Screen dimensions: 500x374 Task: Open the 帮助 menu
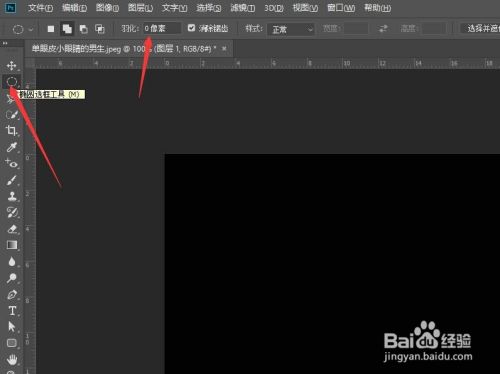coord(377,8)
